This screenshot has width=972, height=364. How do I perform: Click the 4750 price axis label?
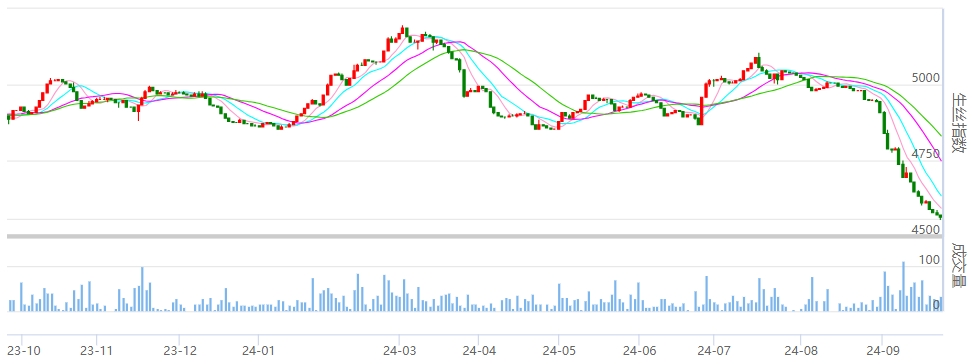pos(926,154)
